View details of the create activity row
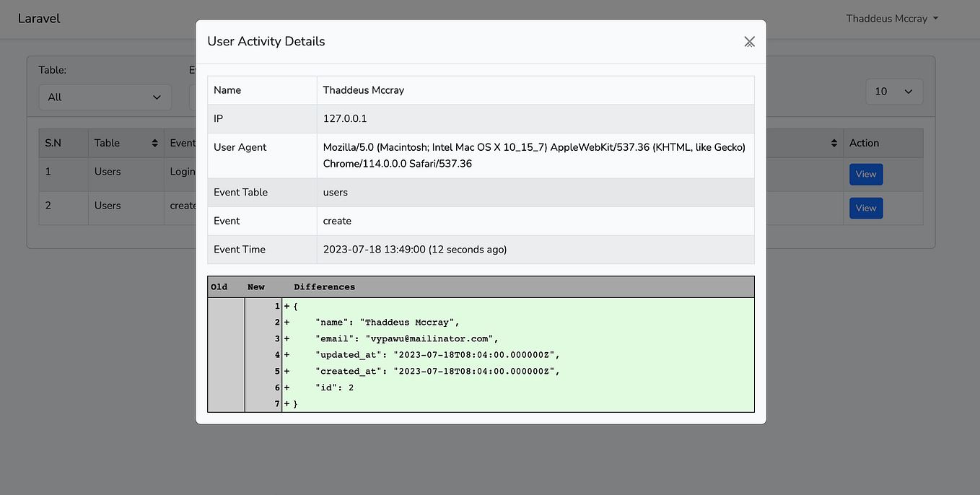 coord(866,208)
